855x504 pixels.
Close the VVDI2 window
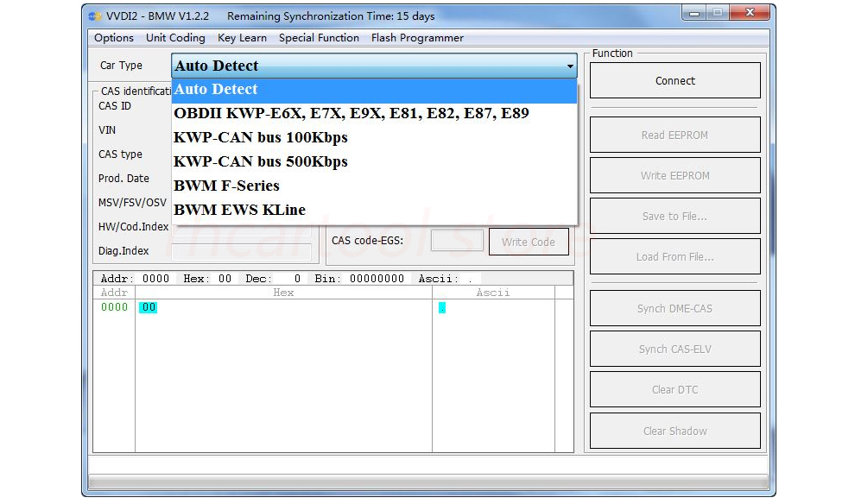(750, 13)
